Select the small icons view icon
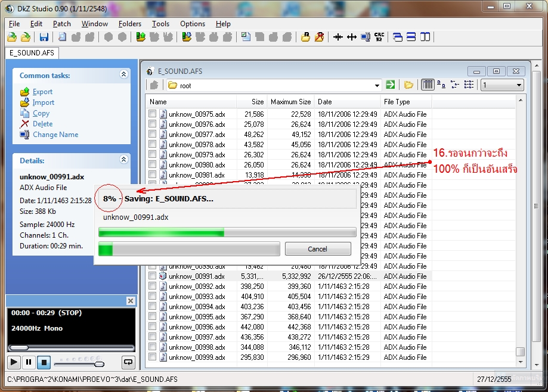The image size is (548, 392). click(x=441, y=85)
